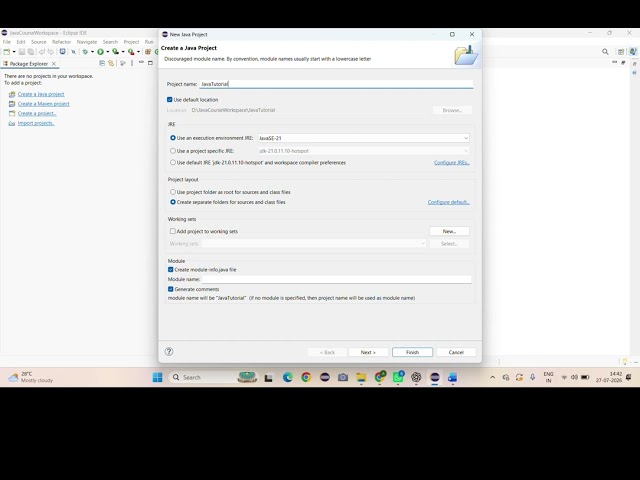Click the Link with Editor icon in Package Explorer
Image resolution: width=640 pixels, height=480 pixels.
tap(111, 63)
